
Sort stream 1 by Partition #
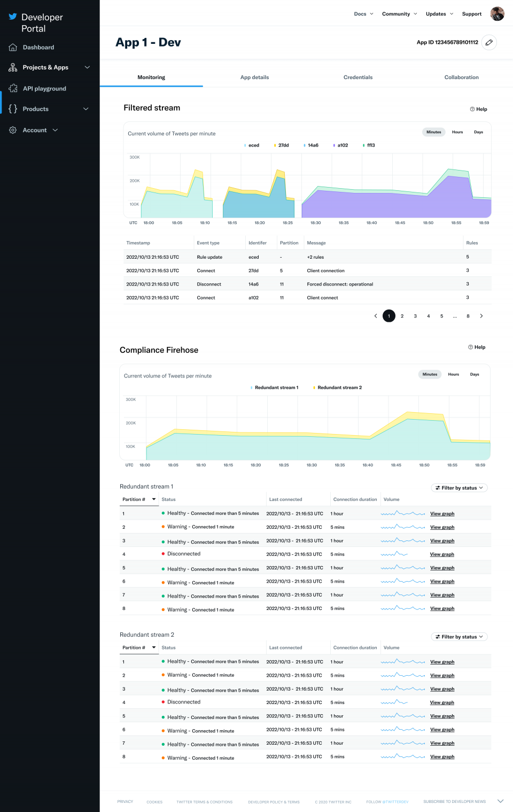point(139,499)
